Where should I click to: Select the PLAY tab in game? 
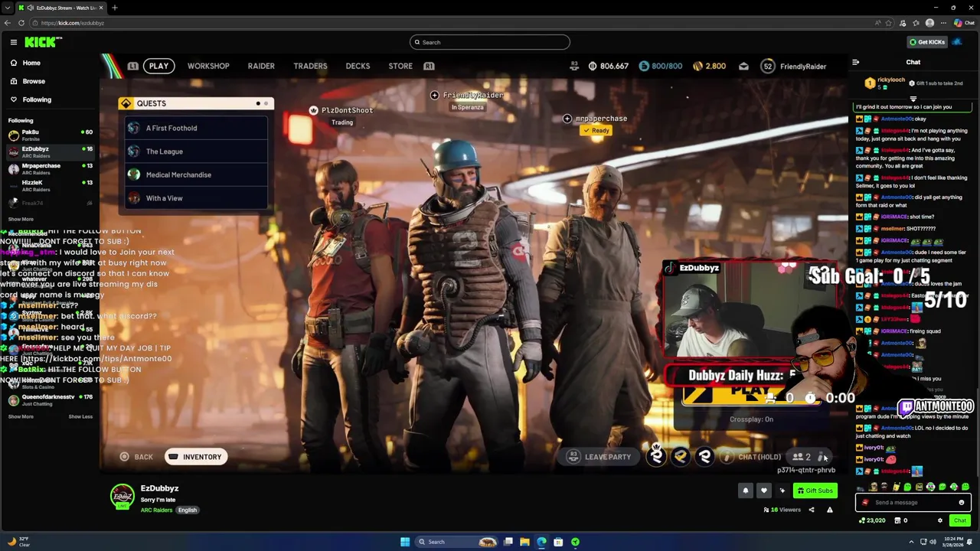pos(158,66)
